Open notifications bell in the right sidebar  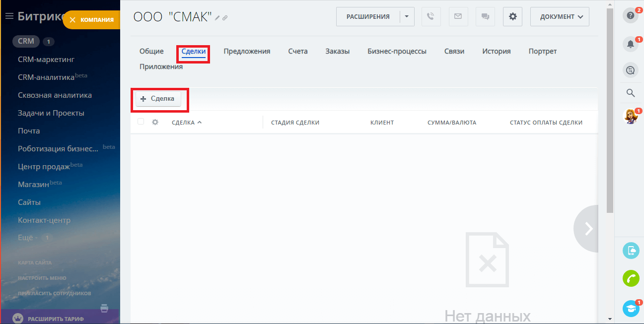pyautogui.click(x=631, y=45)
